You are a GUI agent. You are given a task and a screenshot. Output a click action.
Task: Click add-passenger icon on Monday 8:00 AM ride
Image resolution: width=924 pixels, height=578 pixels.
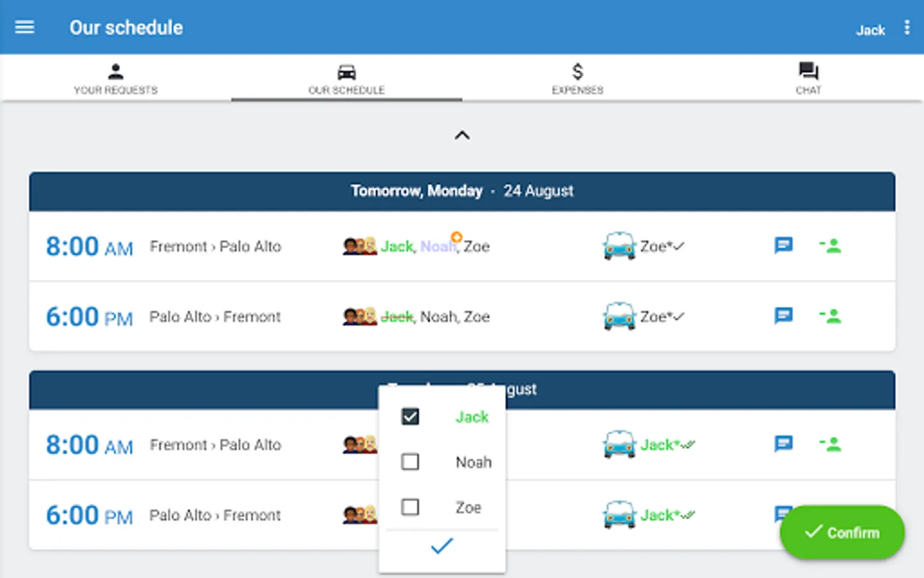pyautogui.click(x=830, y=245)
